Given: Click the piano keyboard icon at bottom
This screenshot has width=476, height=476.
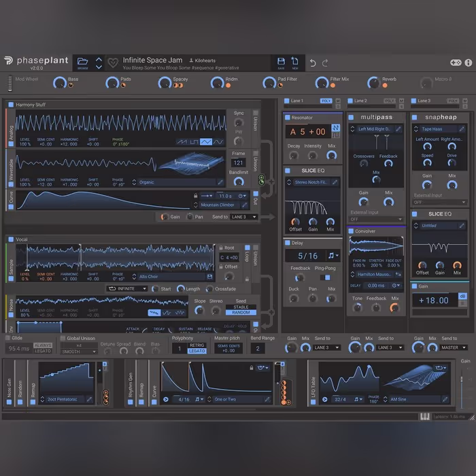Looking at the screenshot, I should (424, 416).
